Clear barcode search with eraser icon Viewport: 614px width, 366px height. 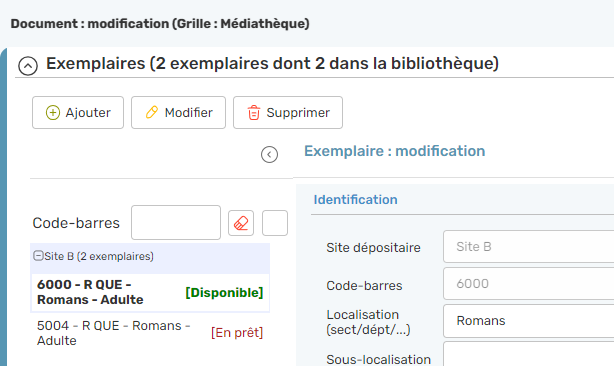[x=241, y=223]
